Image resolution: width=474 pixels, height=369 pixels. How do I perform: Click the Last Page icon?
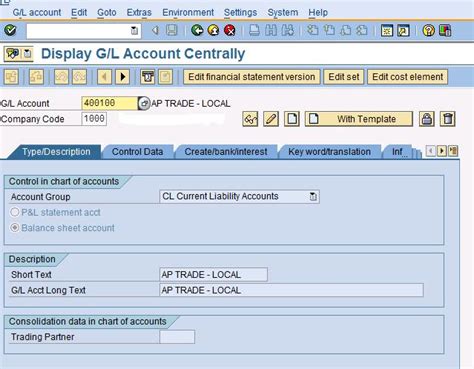[x=362, y=30]
